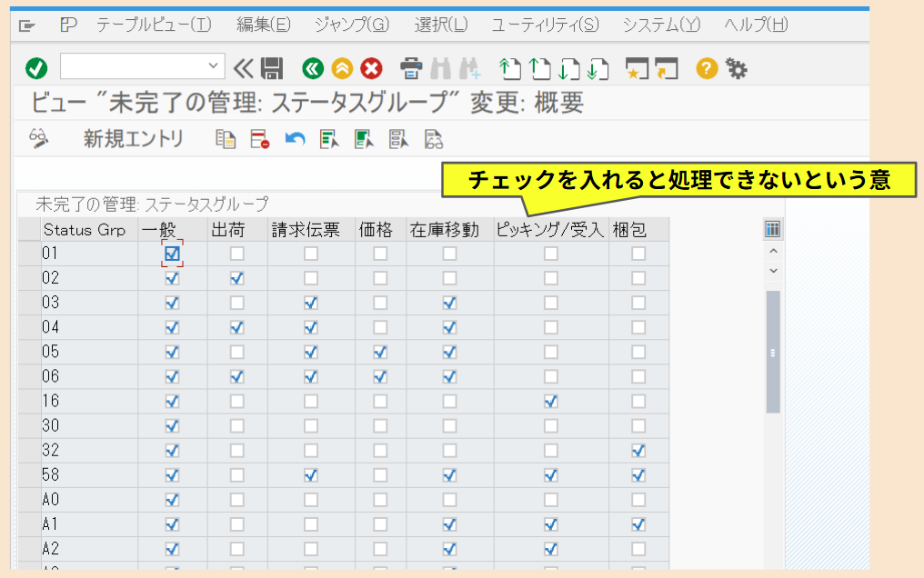Click the green Enter checkmark icon

pos(36,68)
